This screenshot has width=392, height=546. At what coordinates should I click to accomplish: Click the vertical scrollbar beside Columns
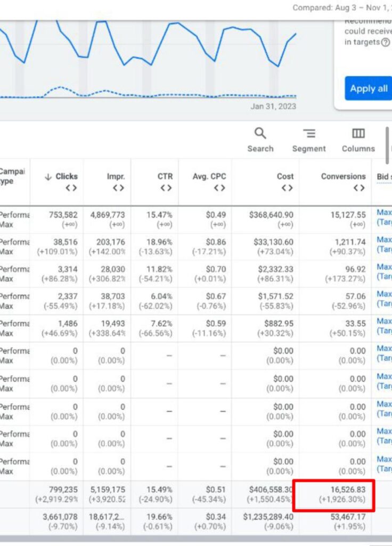(387, 145)
